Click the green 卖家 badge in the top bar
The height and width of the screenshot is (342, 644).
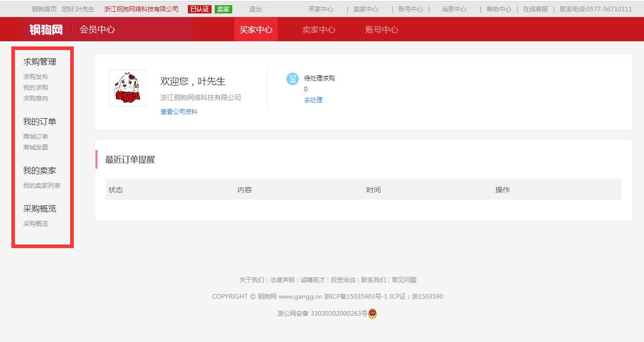click(x=223, y=9)
